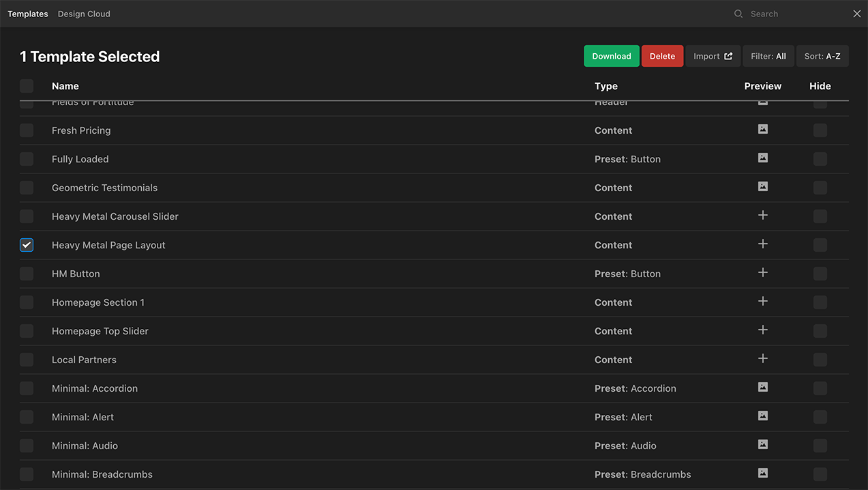Select the Homepage Top Slider checkbox
Viewport: 868px width, 490px height.
coord(27,331)
